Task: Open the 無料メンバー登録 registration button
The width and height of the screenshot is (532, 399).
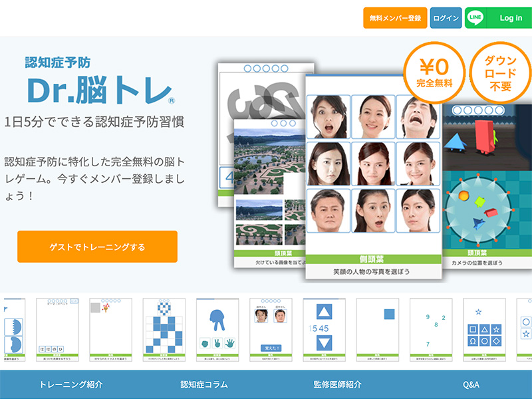Action: pos(395,18)
